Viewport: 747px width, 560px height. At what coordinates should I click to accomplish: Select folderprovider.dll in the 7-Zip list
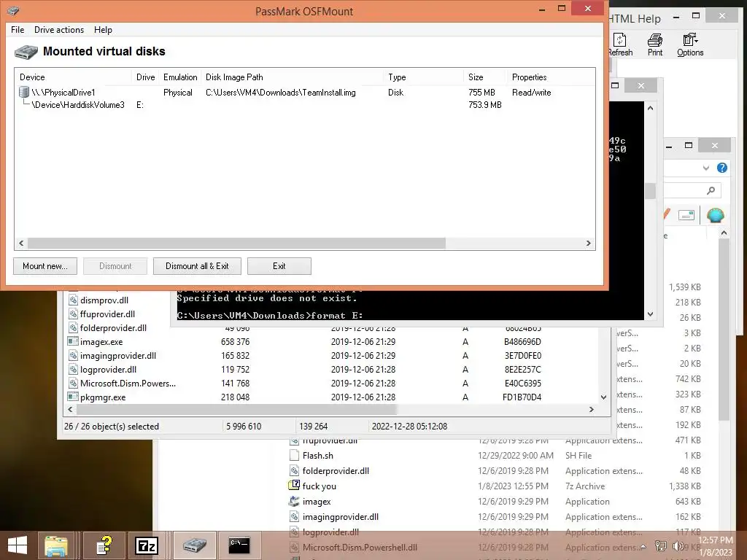pos(113,328)
